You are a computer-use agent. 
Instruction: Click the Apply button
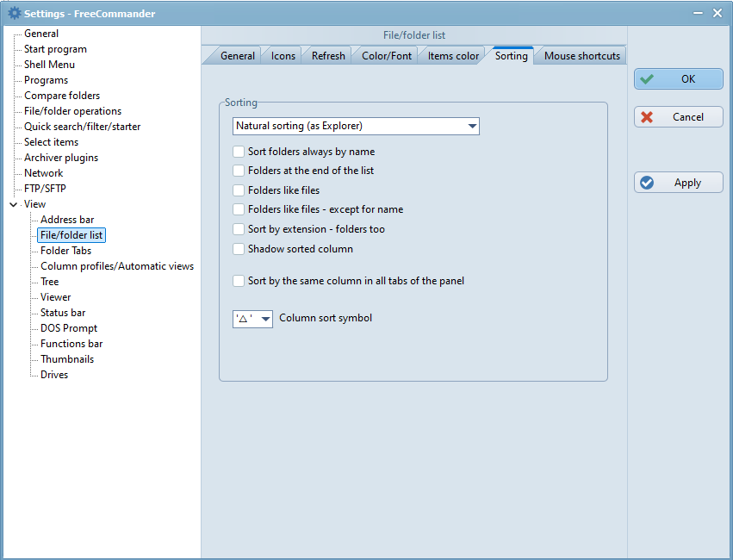(679, 183)
